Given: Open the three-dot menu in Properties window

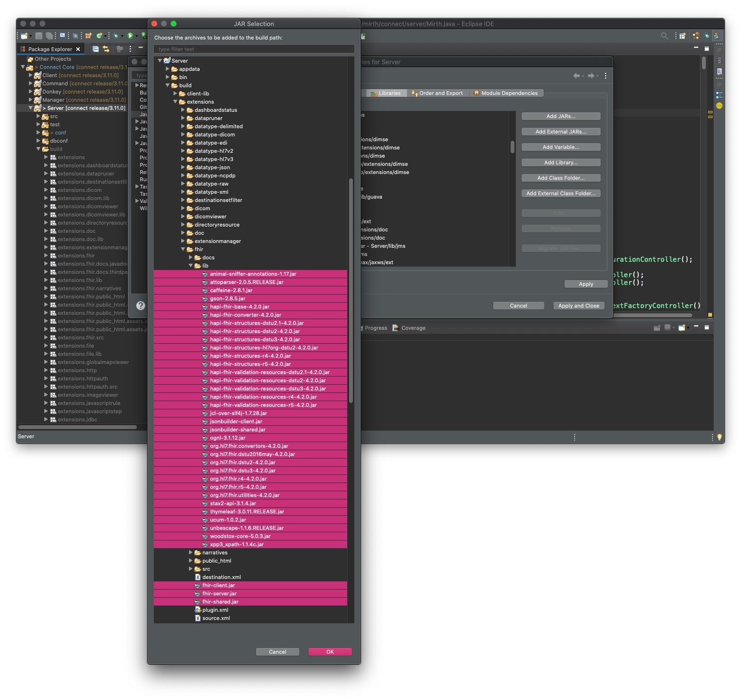Looking at the screenshot, I should click(606, 76).
